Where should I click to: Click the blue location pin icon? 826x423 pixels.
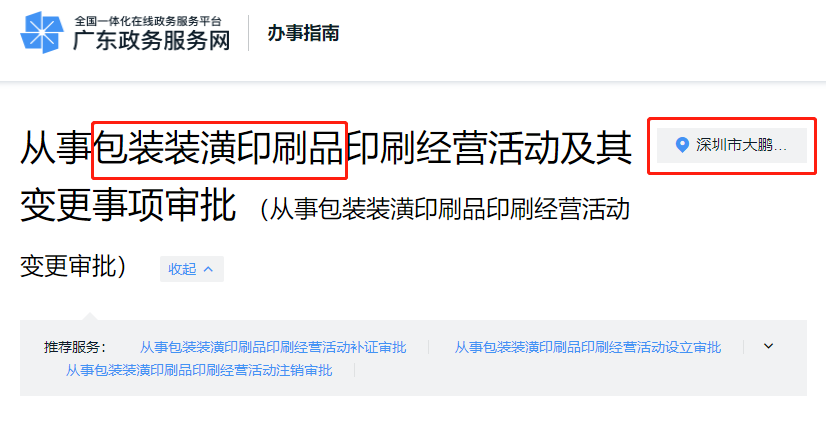click(682, 145)
